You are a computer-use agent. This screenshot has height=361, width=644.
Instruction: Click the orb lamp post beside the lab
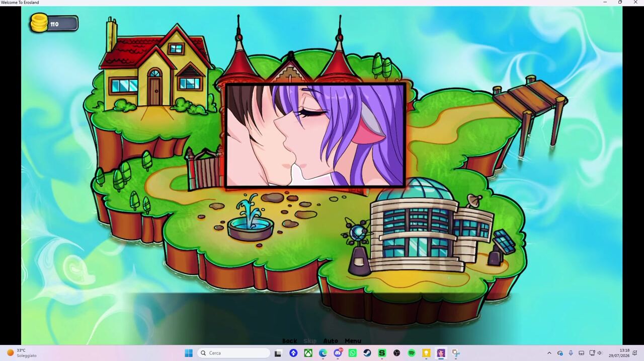[358, 247]
